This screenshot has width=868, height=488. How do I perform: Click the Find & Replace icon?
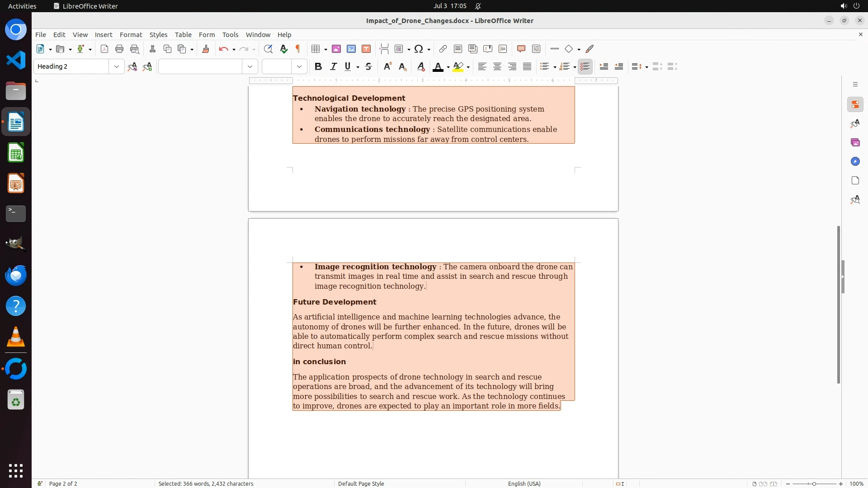pyautogui.click(x=268, y=49)
